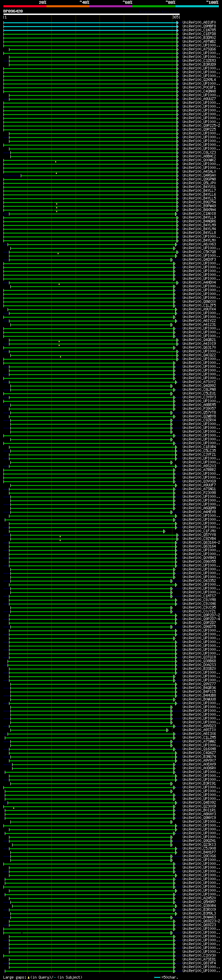View the UniRef100_C6LPN8 alignment label

tap(199, 390)
